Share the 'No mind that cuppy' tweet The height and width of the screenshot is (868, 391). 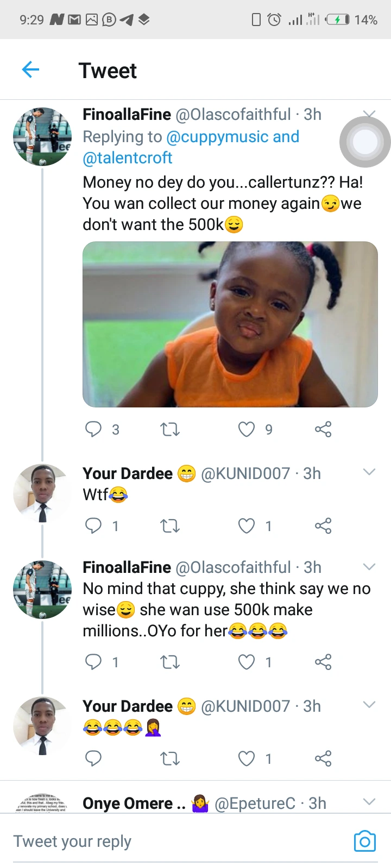(323, 662)
